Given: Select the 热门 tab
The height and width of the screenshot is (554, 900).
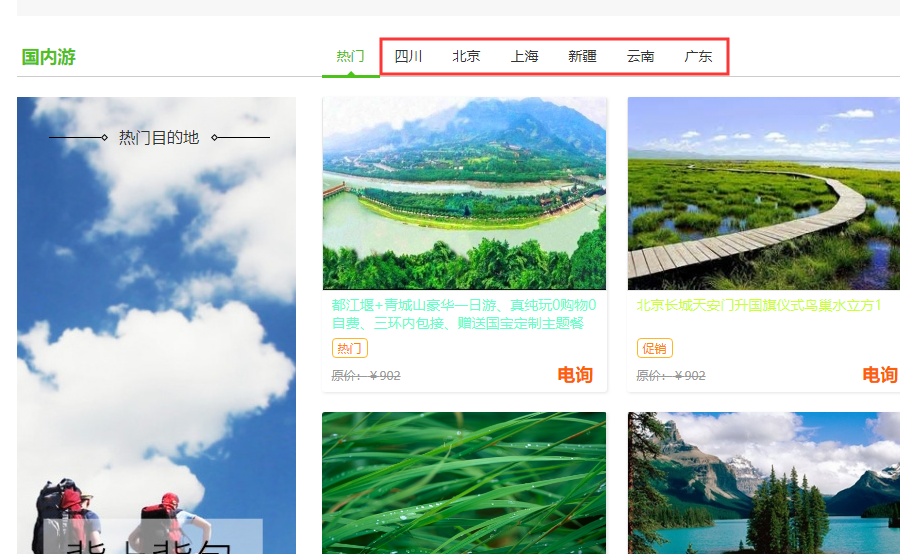Looking at the screenshot, I should (x=350, y=57).
